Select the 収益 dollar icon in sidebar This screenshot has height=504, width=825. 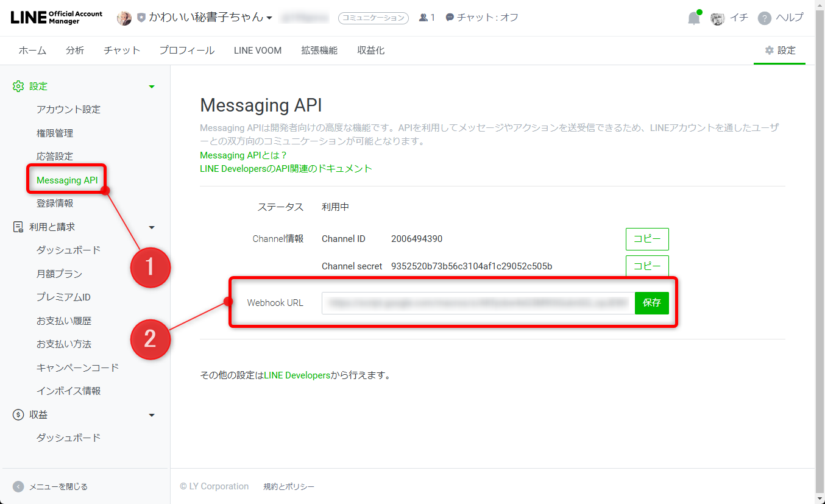(18, 414)
